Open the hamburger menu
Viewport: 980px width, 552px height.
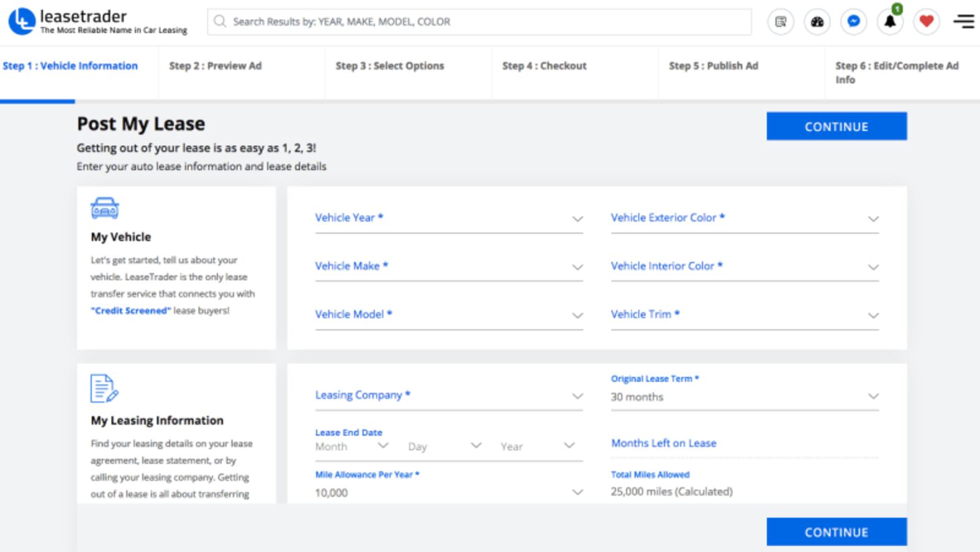[964, 21]
